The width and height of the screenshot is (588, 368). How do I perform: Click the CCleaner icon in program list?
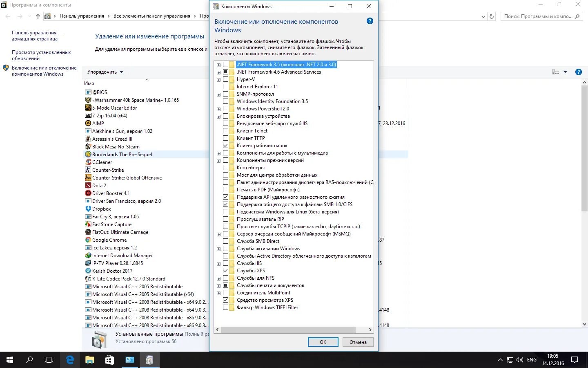[88, 162]
